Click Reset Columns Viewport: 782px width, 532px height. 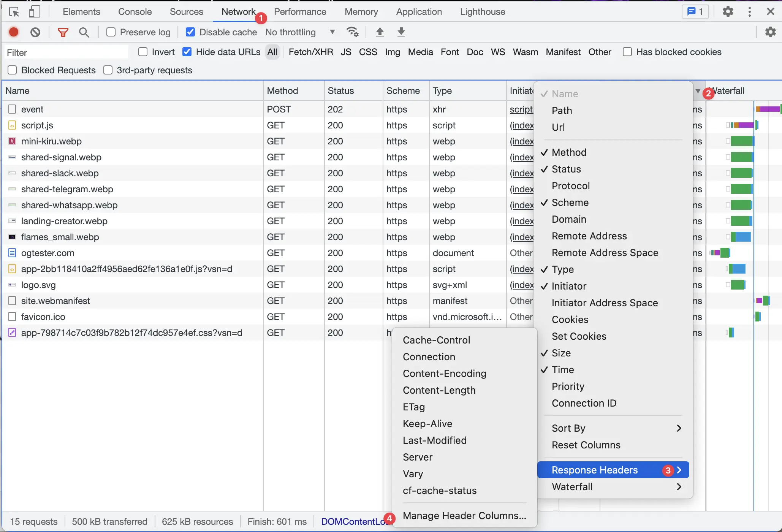(586, 445)
